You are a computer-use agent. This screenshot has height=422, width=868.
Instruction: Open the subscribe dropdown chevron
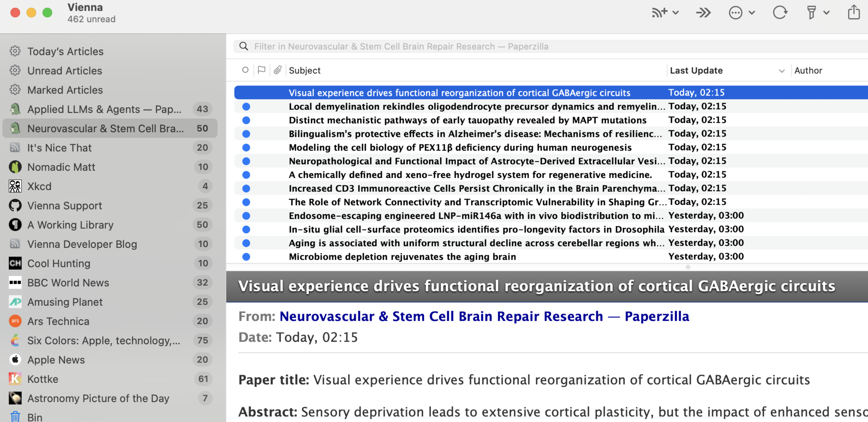click(675, 13)
